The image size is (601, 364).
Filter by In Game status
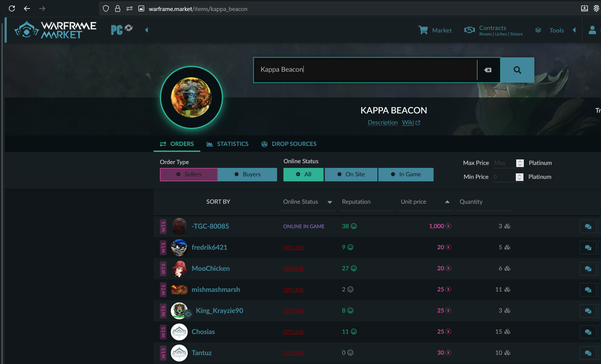point(406,174)
